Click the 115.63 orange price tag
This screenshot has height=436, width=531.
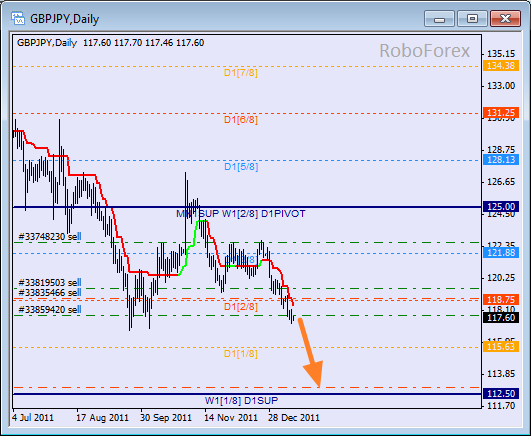(x=501, y=347)
